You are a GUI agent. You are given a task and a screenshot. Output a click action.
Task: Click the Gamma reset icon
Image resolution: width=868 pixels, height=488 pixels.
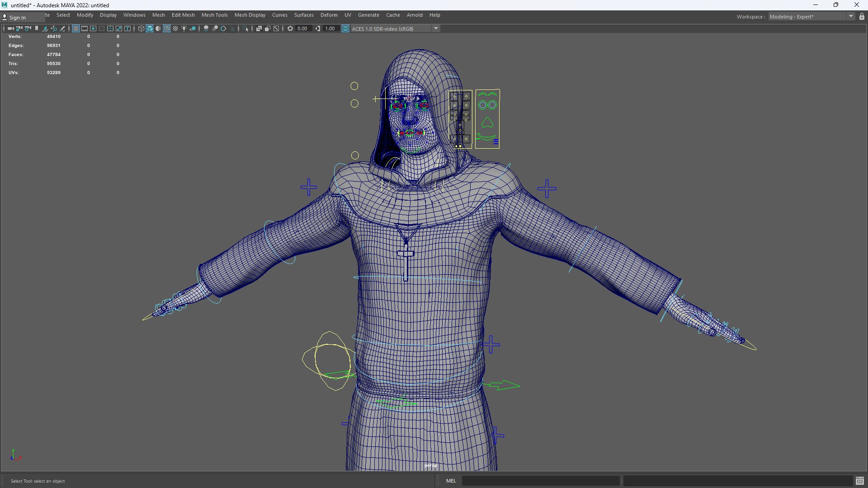318,28
